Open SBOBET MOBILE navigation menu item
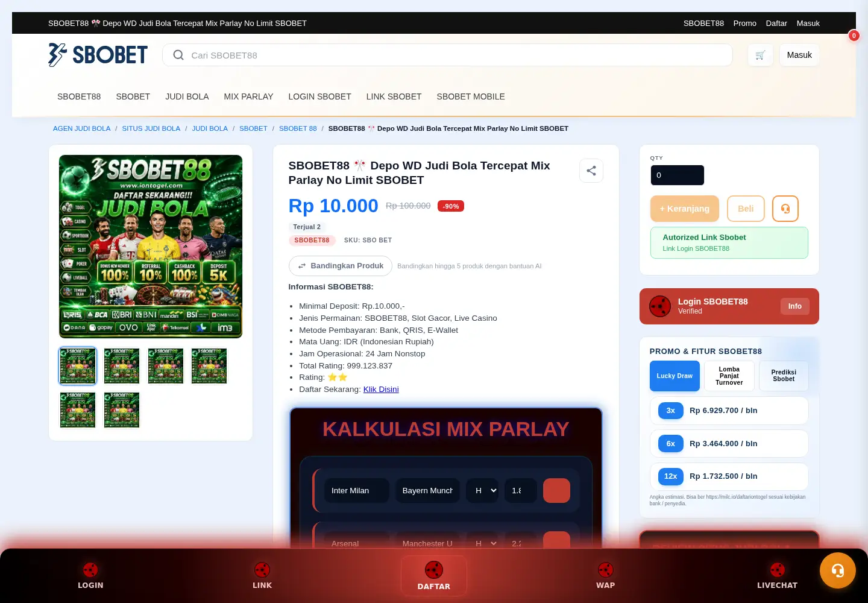The width and height of the screenshot is (868, 603). pyautogui.click(x=471, y=96)
